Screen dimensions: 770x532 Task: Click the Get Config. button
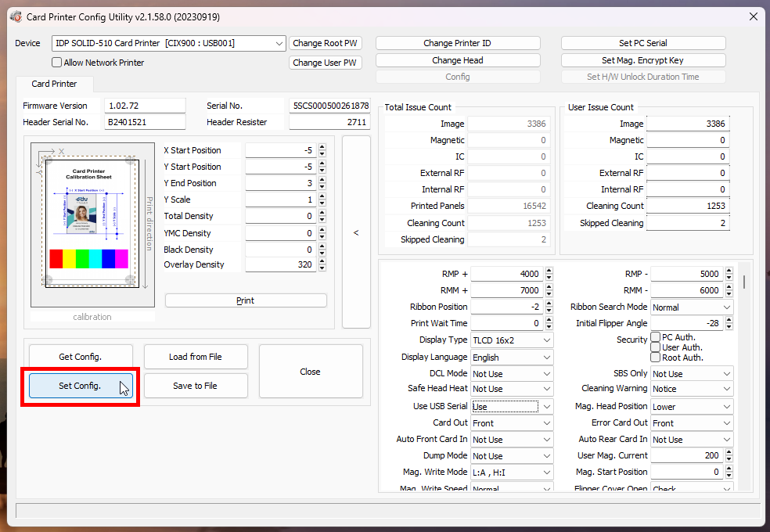coord(81,357)
